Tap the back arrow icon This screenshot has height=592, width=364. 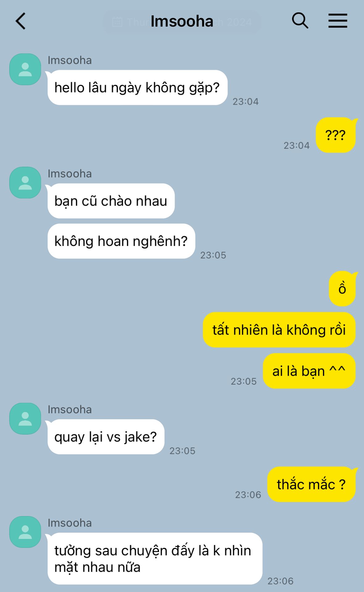tap(21, 21)
